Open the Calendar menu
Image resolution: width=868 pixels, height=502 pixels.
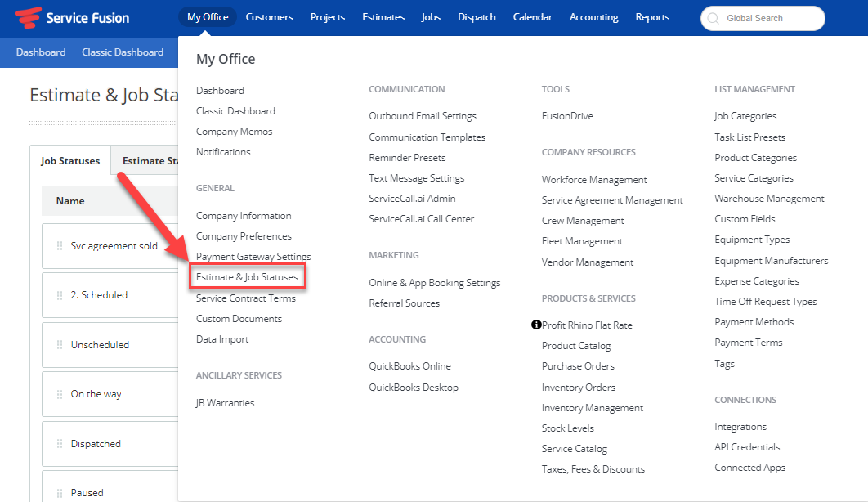[533, 17]
